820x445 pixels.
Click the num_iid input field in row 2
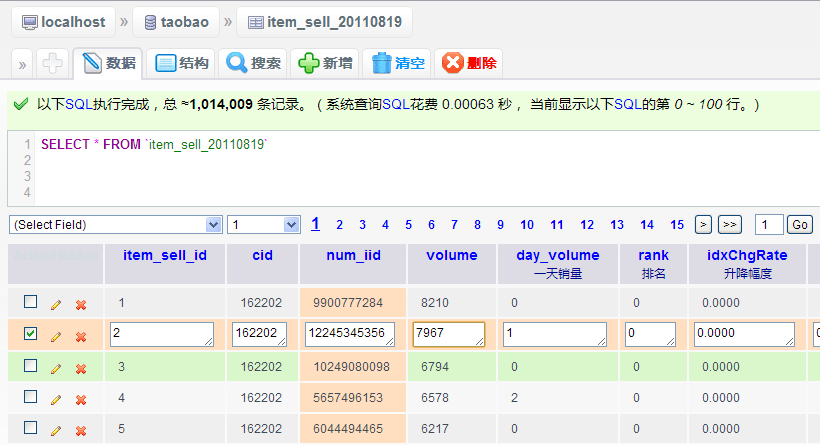coord(352,334)
